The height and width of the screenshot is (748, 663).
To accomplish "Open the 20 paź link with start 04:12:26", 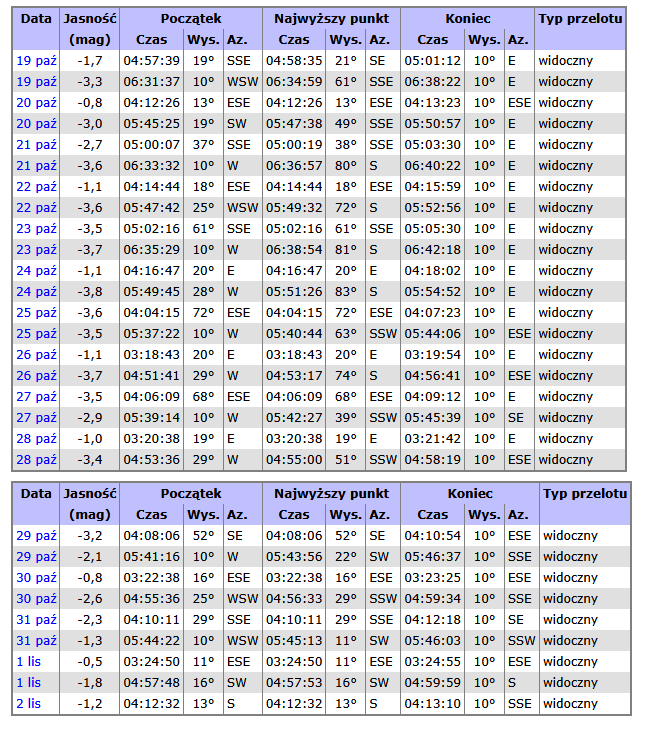I will (x=36, y=103).
